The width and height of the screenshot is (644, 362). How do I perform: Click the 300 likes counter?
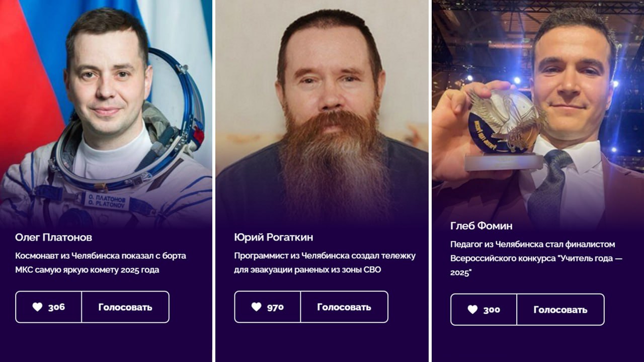492,310
